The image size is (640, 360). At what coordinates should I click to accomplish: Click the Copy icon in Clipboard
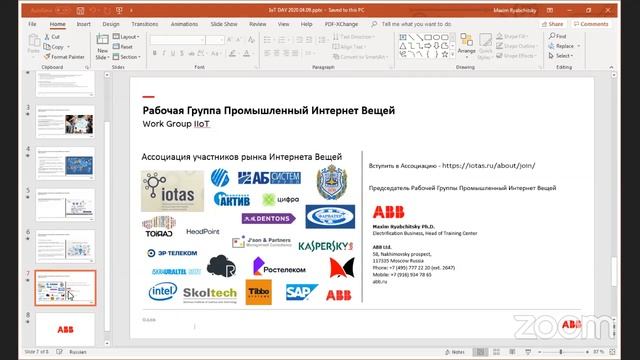pos(47,47)
